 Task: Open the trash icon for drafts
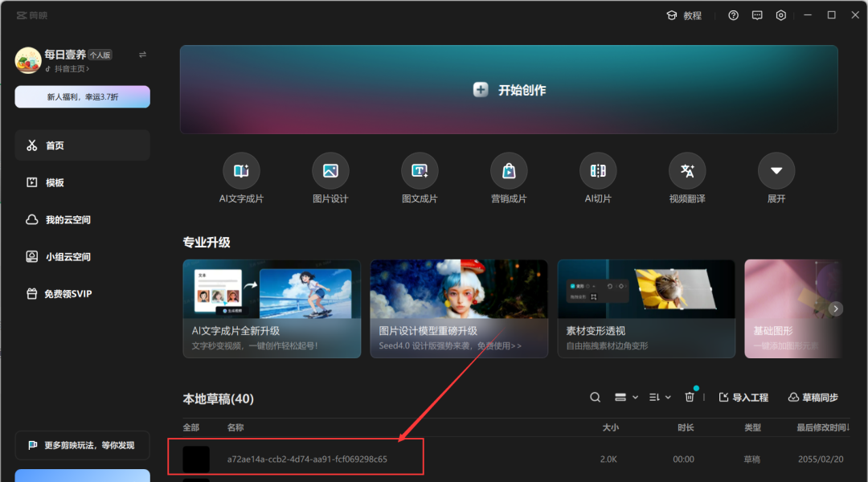[690, 397]
